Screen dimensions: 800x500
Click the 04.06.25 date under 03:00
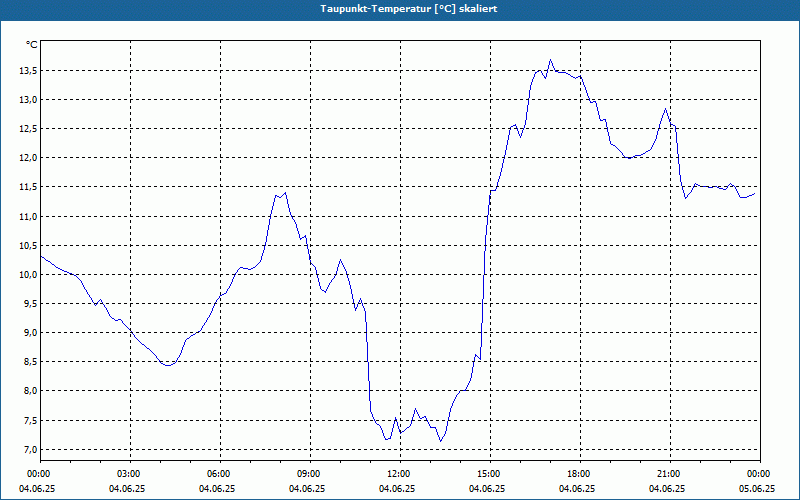[127, 488]
